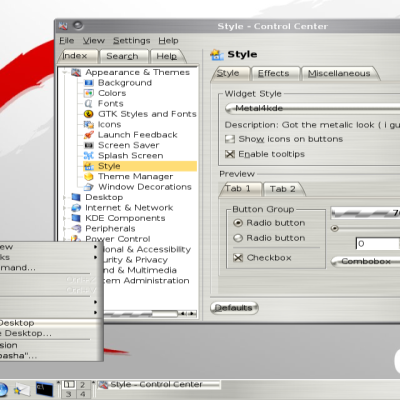Switch to virtual desktop 2 in pager
The image size is (400, 400).
point(82,385)
